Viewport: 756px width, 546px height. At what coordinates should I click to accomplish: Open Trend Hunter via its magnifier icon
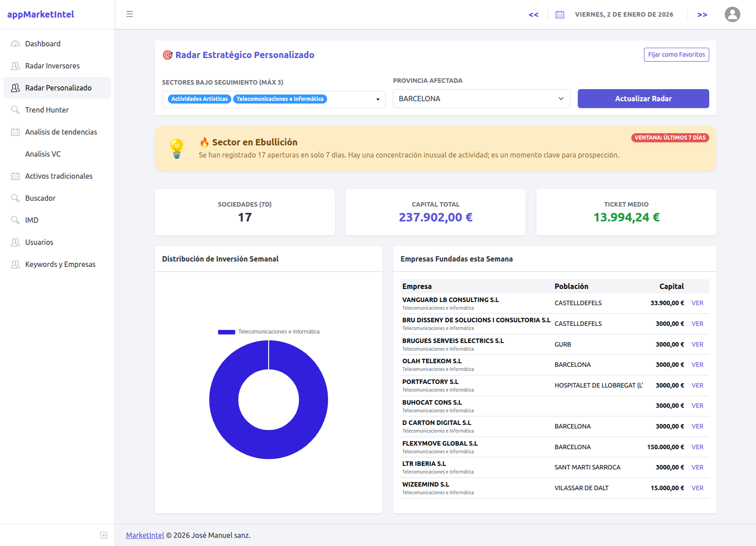click(x=15, y=110)
